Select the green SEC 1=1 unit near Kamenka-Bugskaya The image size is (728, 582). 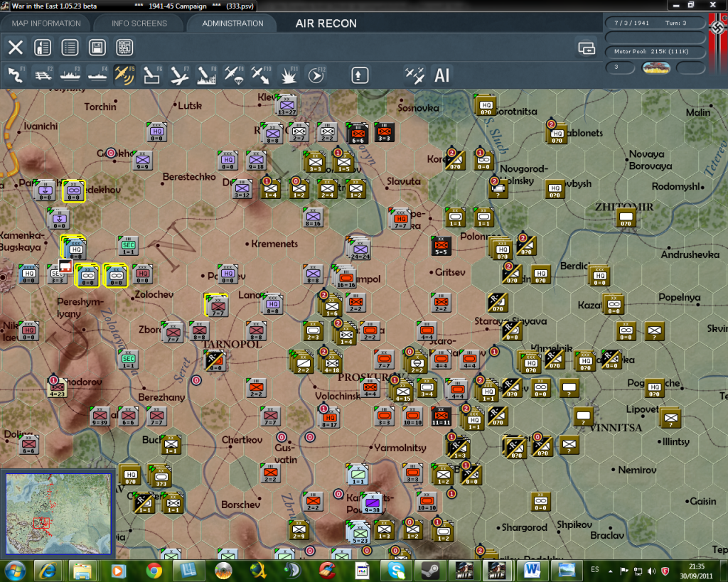point(128,246)
